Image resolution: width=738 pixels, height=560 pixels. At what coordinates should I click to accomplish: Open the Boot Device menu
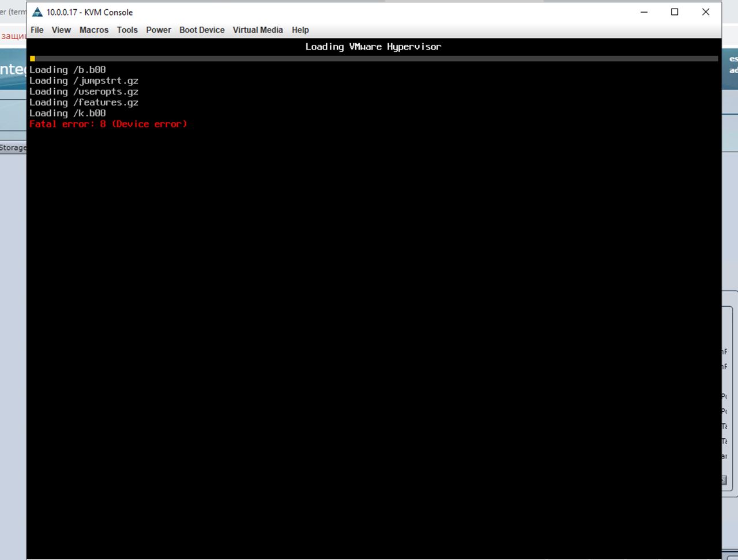(x=202, y=30)
